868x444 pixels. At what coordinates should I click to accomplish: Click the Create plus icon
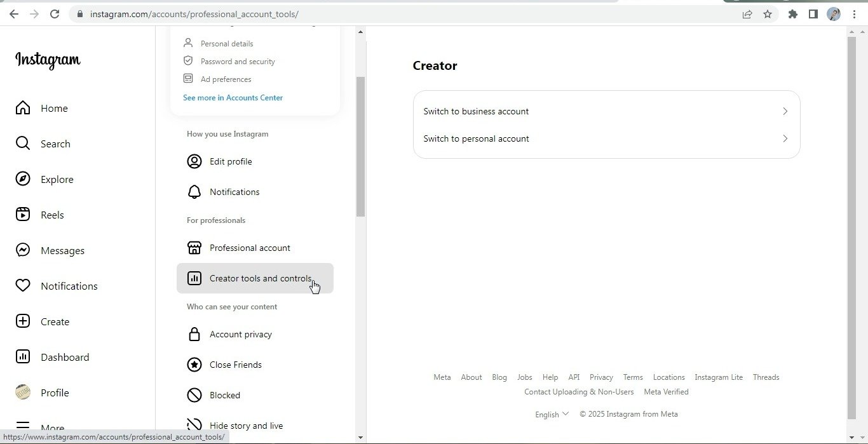[x=23, y=321]
